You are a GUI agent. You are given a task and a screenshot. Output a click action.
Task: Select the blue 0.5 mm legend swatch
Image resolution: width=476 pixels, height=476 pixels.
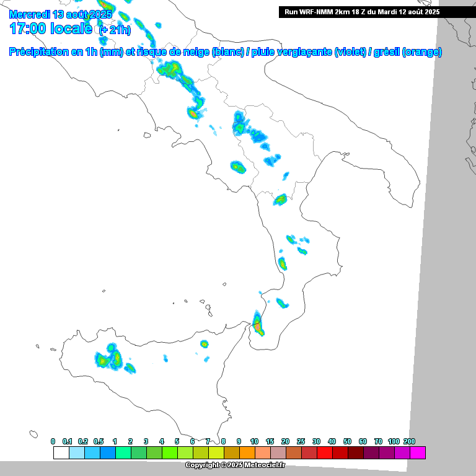tap(107, 453)
